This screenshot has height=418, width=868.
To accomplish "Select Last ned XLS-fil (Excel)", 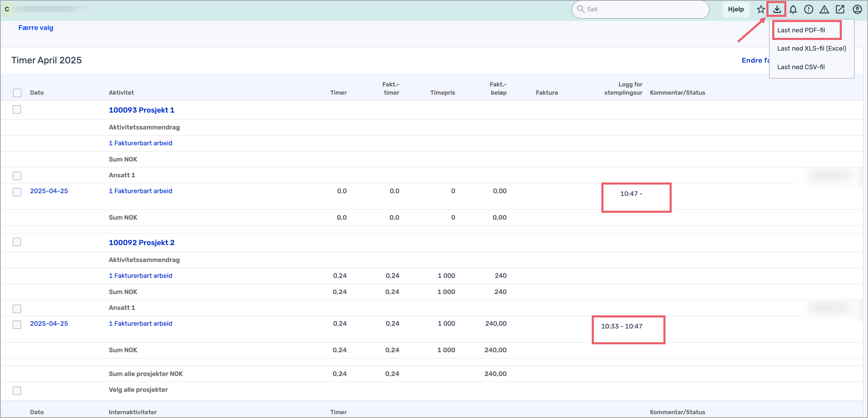I will pyautogui.click(x=812, y=49).
